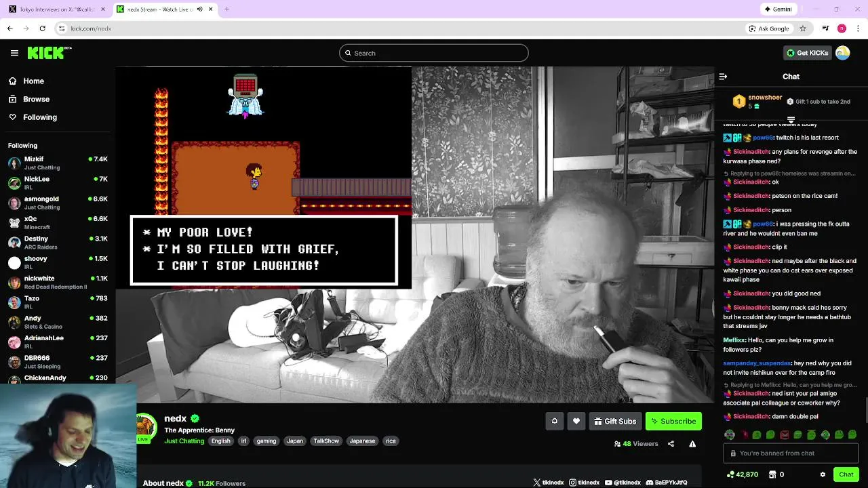Open the YouTube @tikinedx social link
Viewport: 868px width, 488px height.
(623, 483)
